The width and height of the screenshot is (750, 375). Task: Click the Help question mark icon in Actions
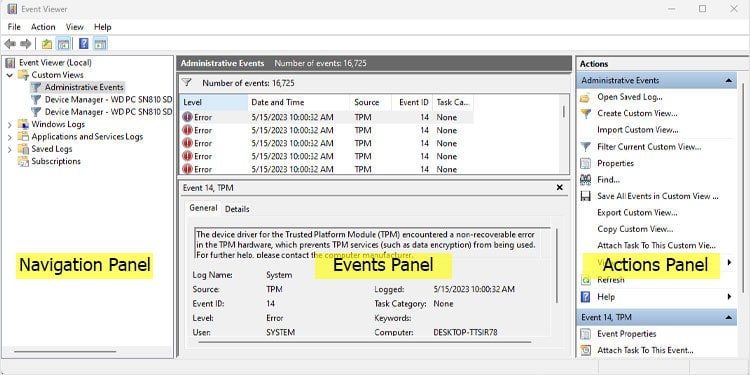585,297
